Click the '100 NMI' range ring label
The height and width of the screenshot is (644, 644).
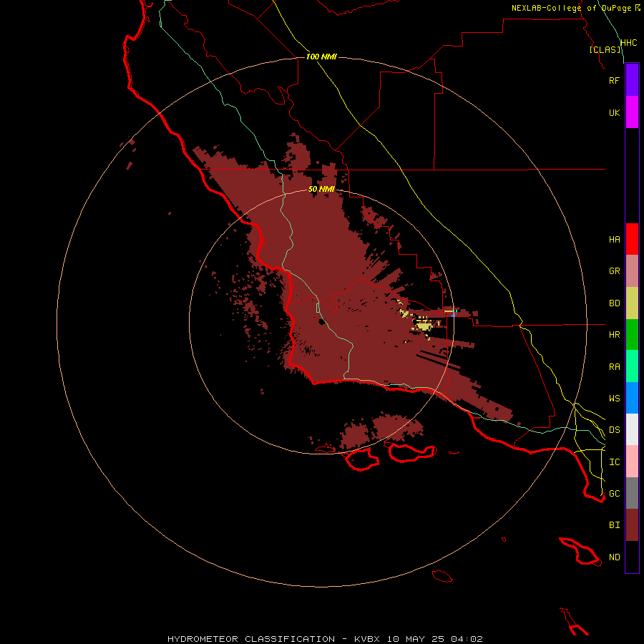321,57
